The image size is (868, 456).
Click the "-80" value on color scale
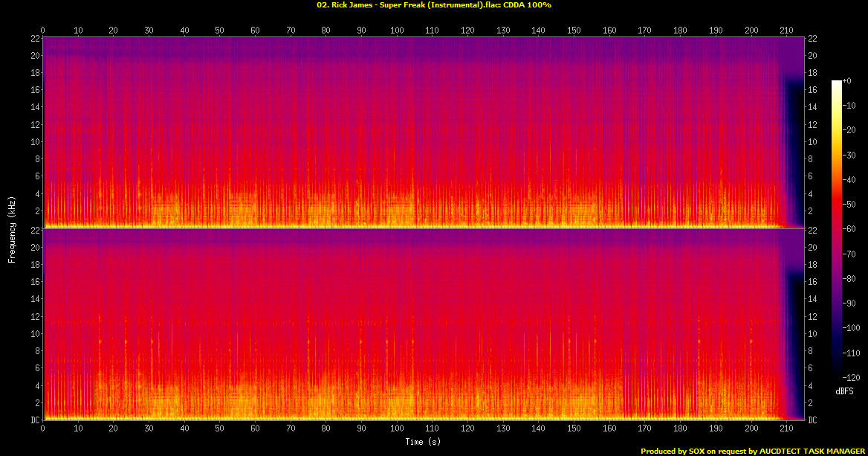coord(849,279)
